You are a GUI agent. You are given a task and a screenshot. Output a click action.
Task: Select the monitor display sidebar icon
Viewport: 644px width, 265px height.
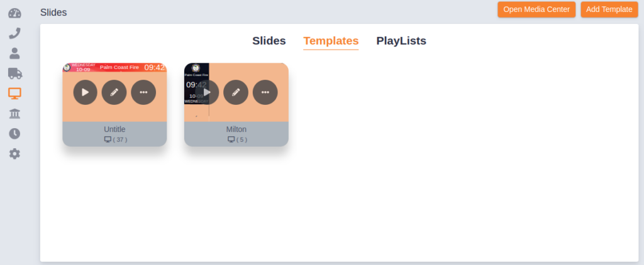[x=15, y=94]
